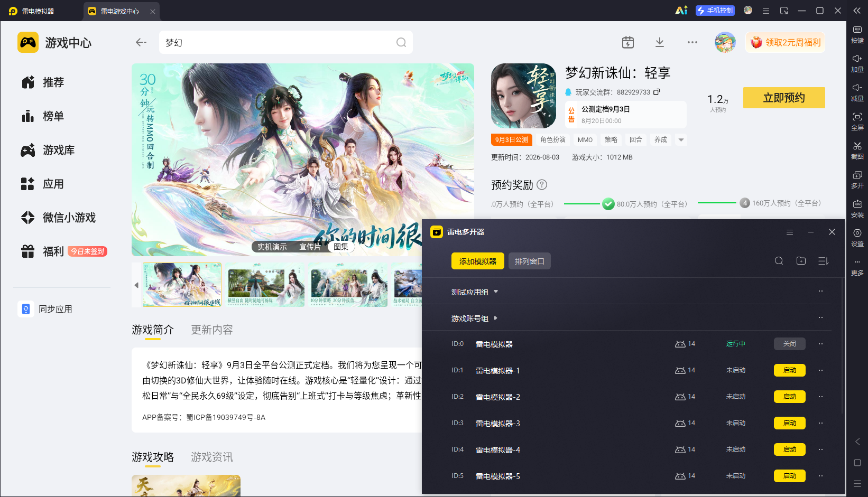Viewport: 868px width, 497px height.
Task: Open the calendar reservation icon
Action: coord(628,42)
